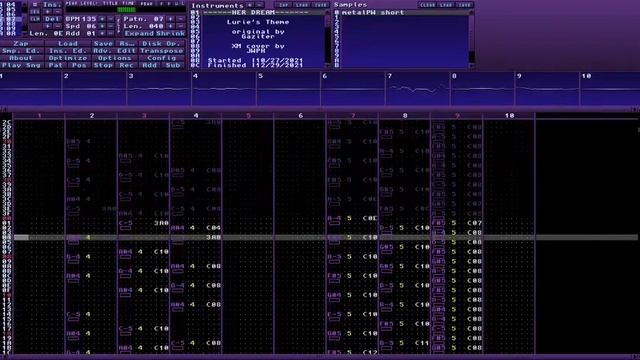
Task: Open the Config screen
Action: pyautogui.click(x=162, y=58)
